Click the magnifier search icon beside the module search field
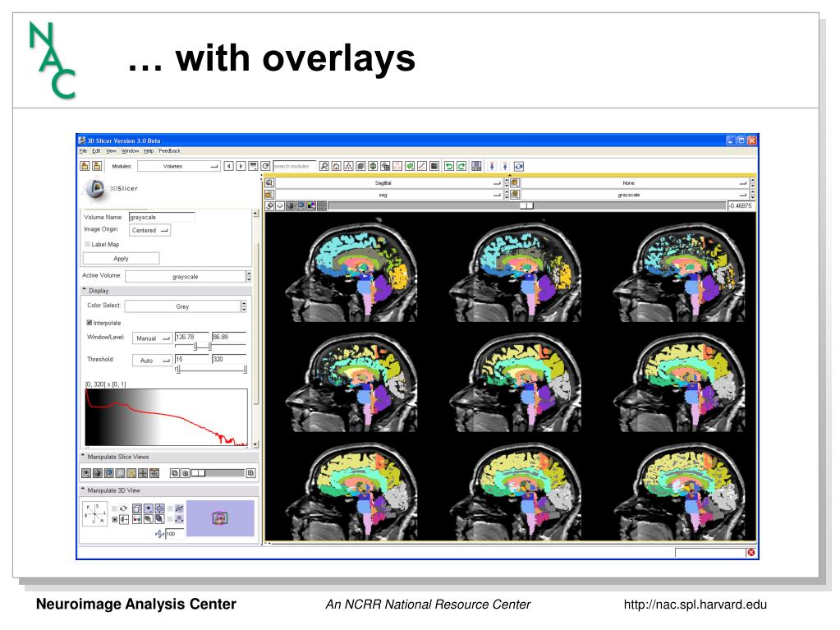Image resolution: width=840 pixels, height=630 pixels. [x=324, y=166]
